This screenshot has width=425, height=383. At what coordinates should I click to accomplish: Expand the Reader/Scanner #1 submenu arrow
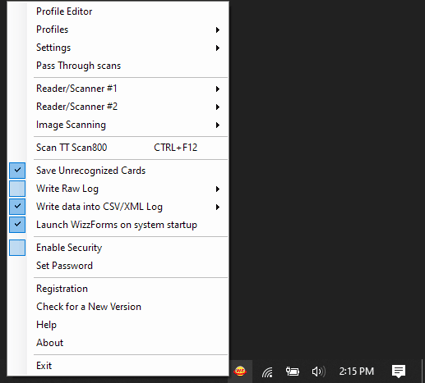(x=217, y=89)
